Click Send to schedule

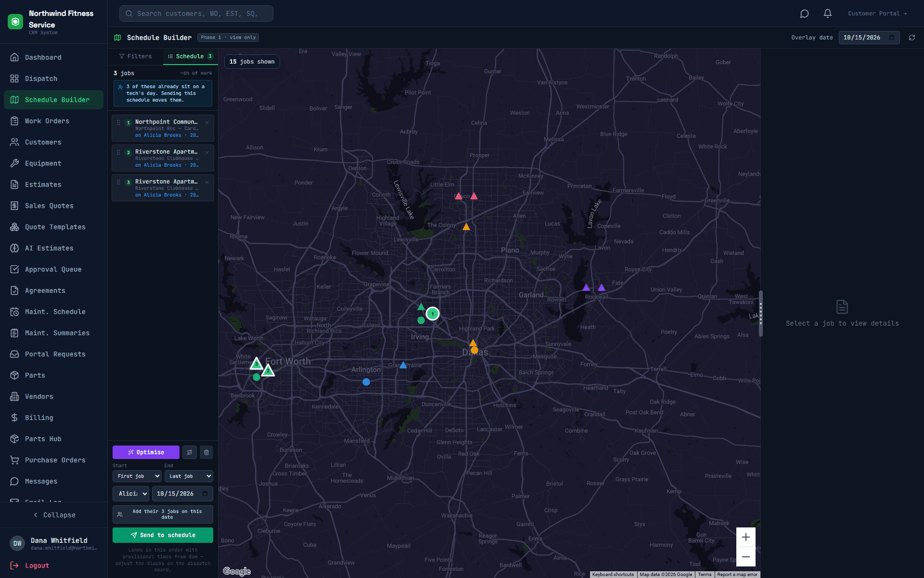click(163, 535)
